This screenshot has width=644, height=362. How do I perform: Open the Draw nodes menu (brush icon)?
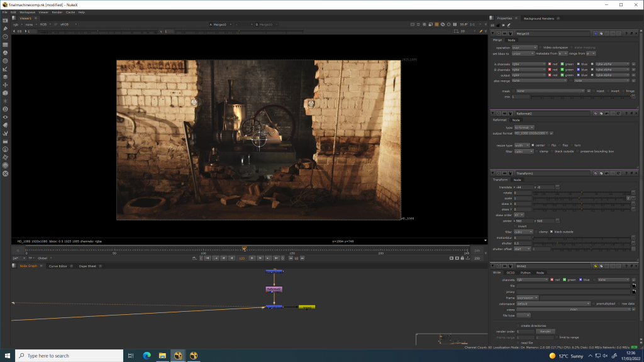click(5, 29)
